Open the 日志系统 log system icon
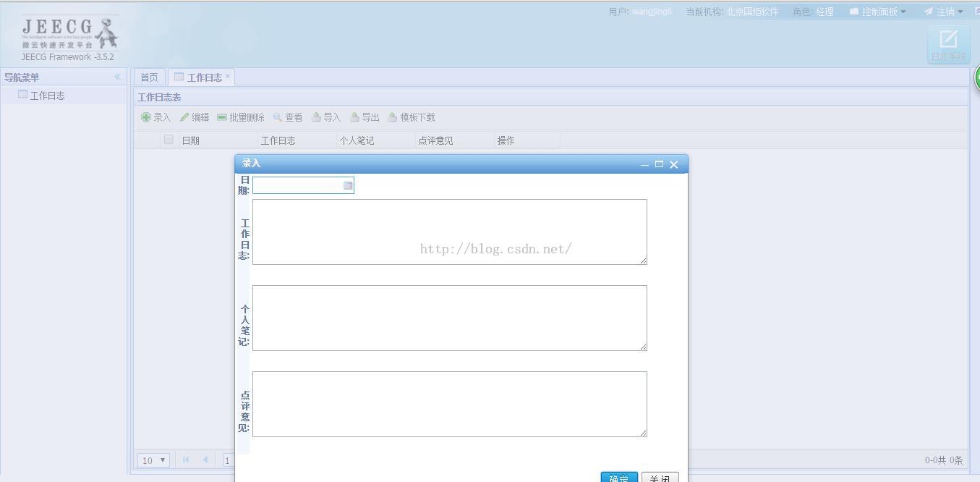 [947, 43]
